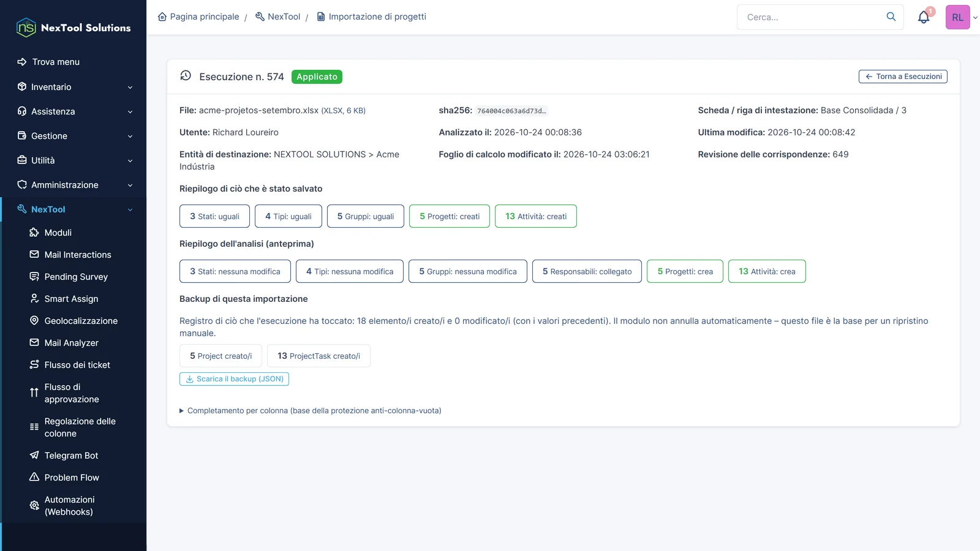Open the RL user avatar menu

(x=957, y=17)
